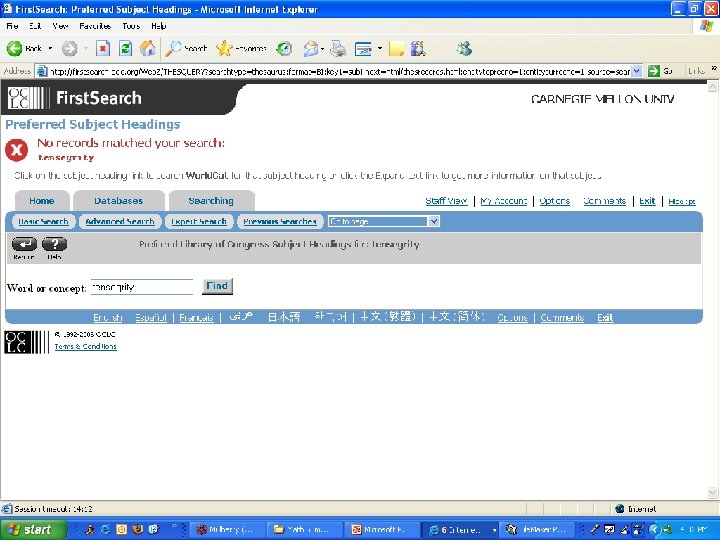Screen dimensions: 720x540
Task: Click the Edit page toolbar icon
Action: (363, 48)
